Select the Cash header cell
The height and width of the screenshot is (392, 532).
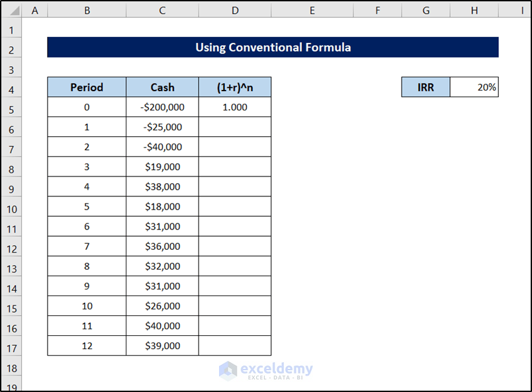tap(162, 87)
